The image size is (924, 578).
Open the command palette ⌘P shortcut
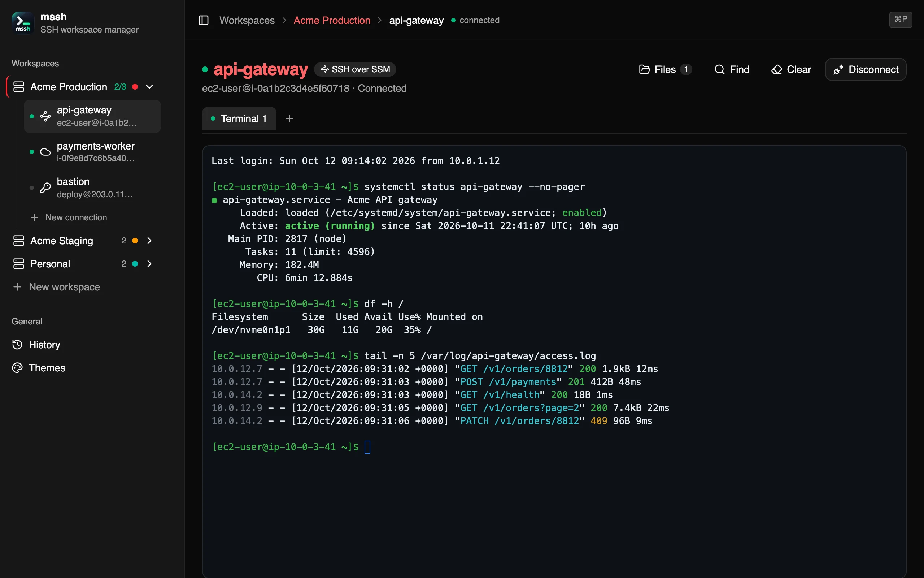coord(900,20)
